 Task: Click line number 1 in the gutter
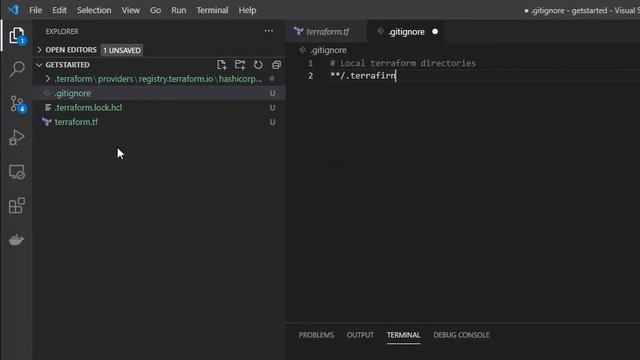311,63
